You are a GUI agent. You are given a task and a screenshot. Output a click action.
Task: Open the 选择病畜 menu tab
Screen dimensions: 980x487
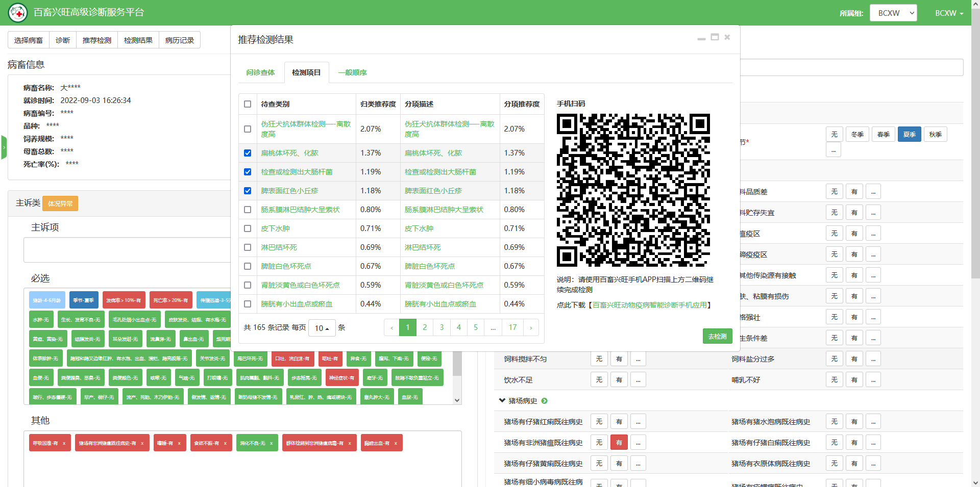(29, 40)
